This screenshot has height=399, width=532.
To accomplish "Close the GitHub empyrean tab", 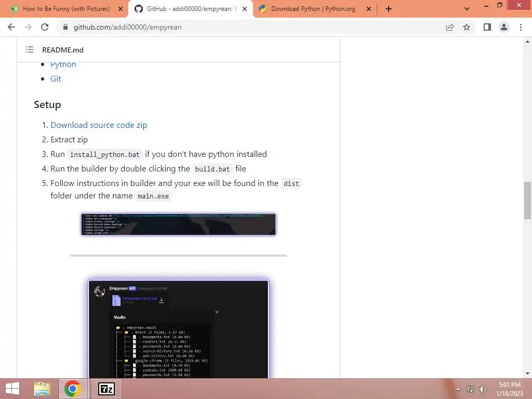I will click(x=245, y=9).
